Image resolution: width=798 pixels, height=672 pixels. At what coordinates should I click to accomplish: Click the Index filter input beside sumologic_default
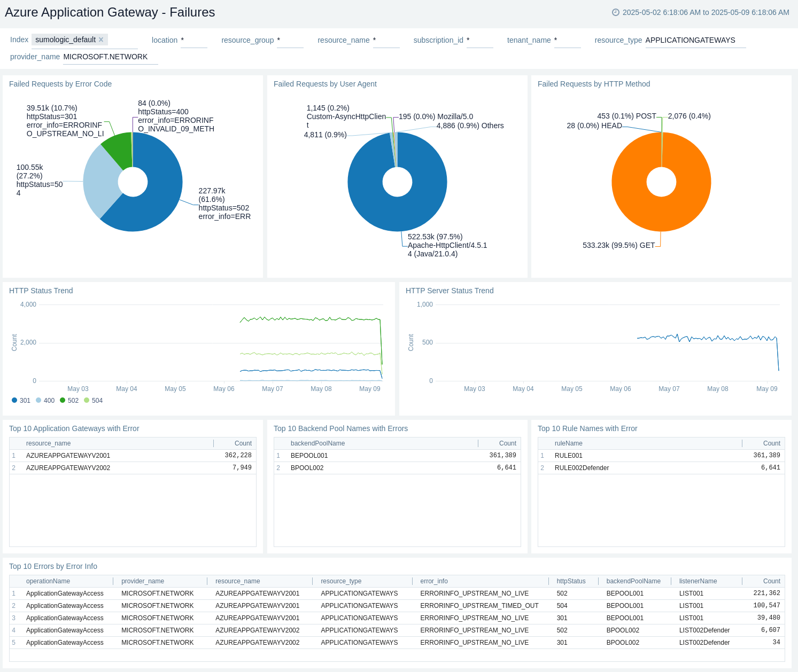[x=123, y=40]
